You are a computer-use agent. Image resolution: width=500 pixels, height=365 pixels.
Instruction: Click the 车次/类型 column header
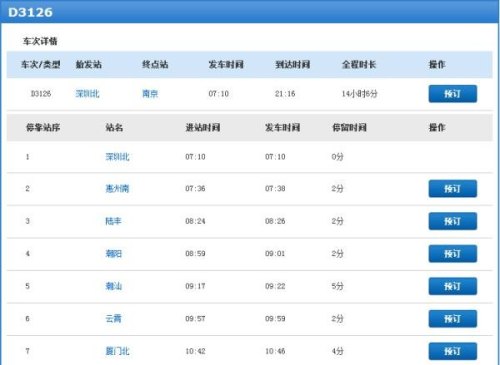point(41,64)
